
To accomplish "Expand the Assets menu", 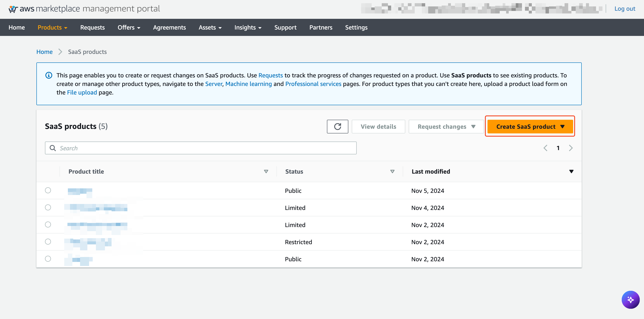I will tap(210, 27).
